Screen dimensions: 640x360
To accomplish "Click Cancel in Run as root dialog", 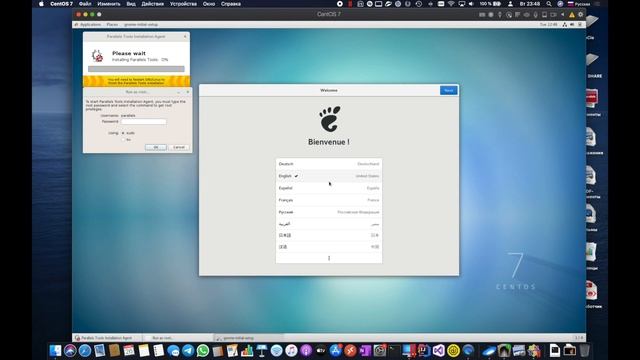I will [x=179, y=147].
